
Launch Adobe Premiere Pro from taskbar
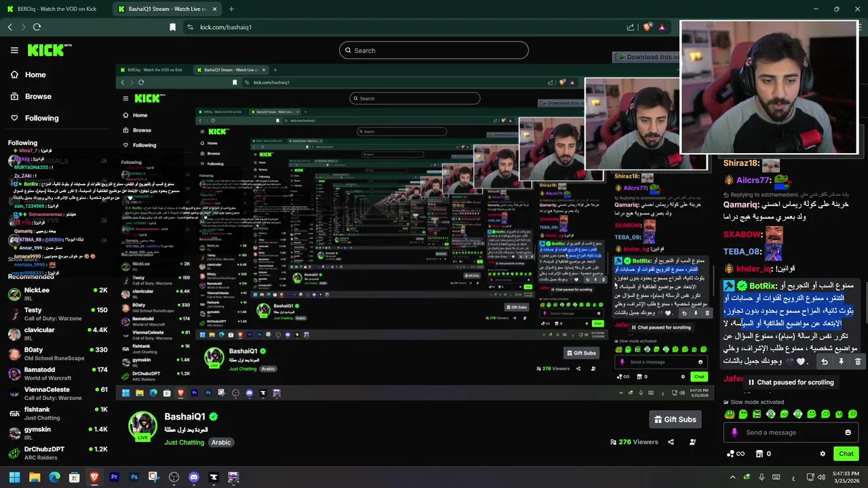pos(114,477)
